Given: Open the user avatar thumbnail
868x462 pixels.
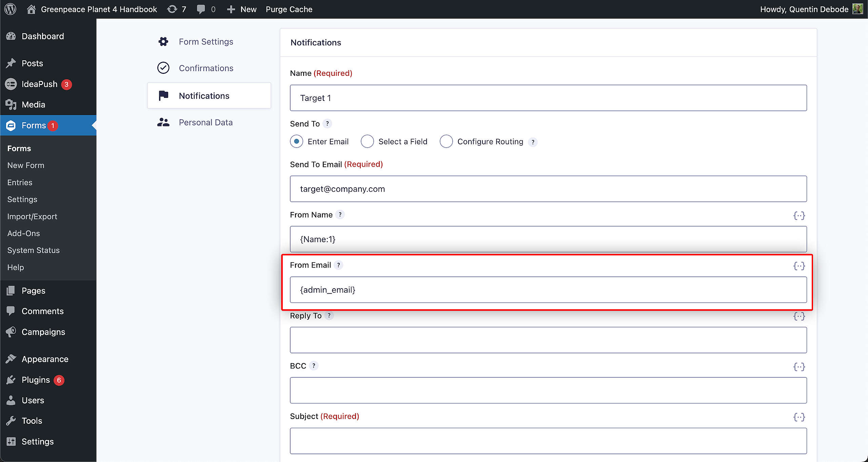Looking at the screenshot, I should (x=858, y=9).
